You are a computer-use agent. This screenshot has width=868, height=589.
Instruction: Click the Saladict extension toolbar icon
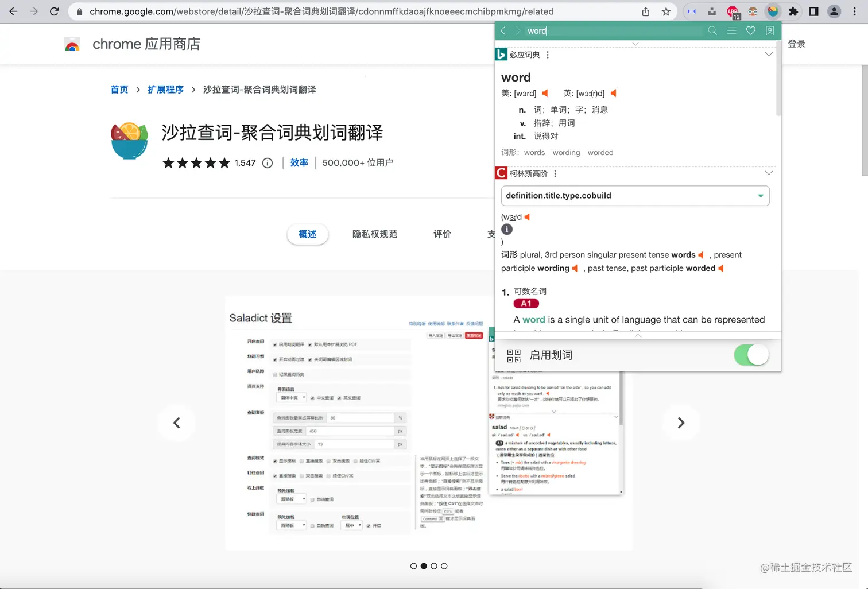(773, 11)
